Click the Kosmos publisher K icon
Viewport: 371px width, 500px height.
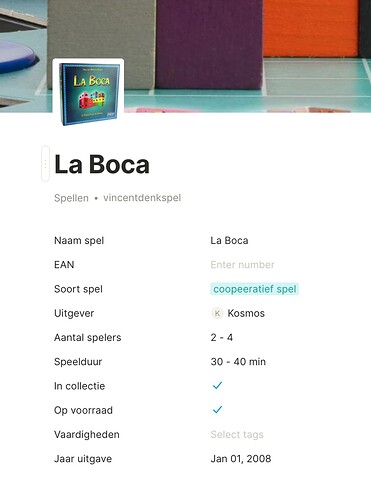(x=217, y=313)
